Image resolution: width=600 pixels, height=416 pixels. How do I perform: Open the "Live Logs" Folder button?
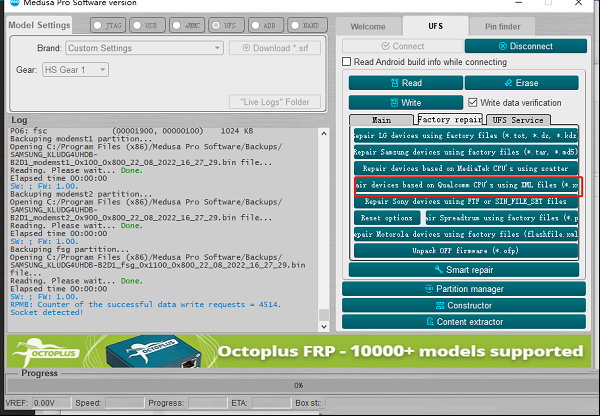point(275,102)
